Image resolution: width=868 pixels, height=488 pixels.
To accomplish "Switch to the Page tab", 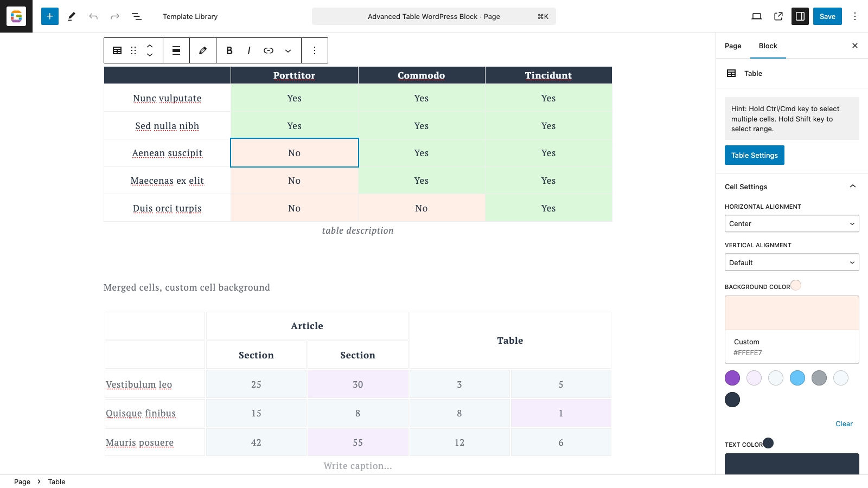I will point(733,46).
